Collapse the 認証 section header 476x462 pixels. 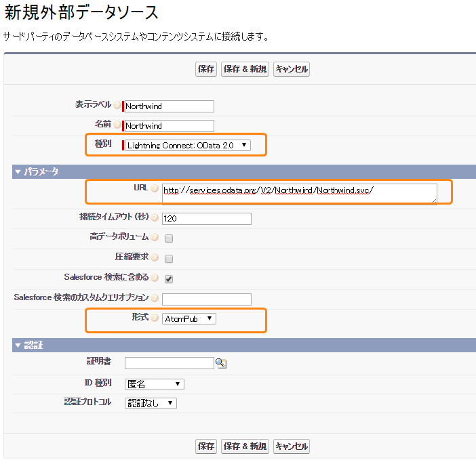pyautogui.click(x=18, y=345)
